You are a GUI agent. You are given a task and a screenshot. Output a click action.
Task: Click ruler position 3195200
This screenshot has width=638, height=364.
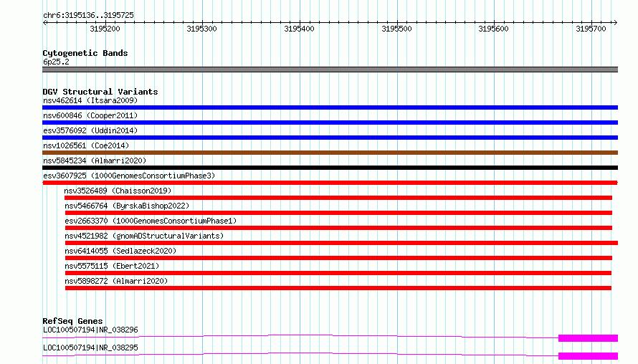click(x=105, y=29)
